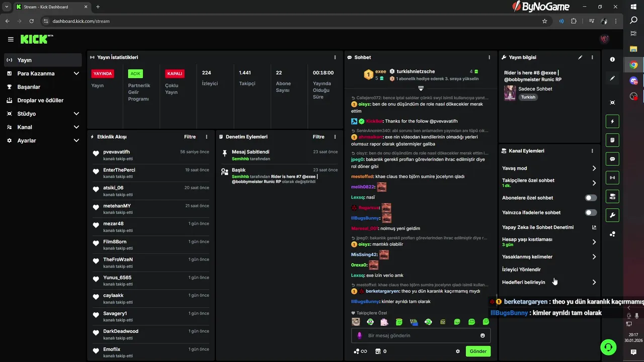Click the browser address bar URL

coord(81,21)
